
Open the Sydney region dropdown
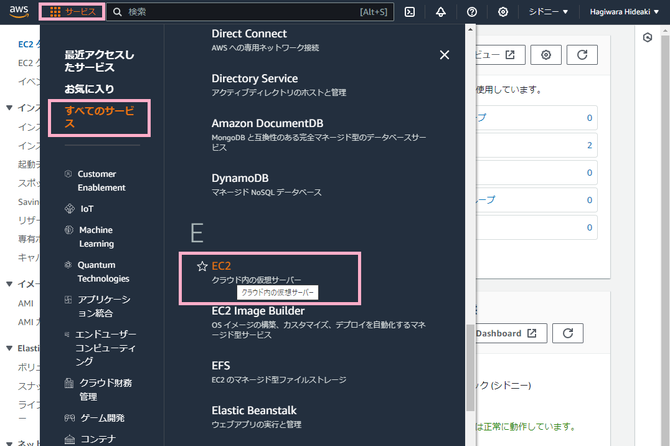(548, 12)
